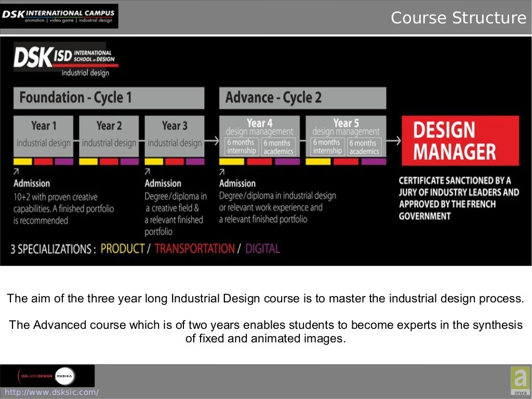532x399 pixels.
Task: Click the Year 2 industrial design box
Action: coord(109,136)
